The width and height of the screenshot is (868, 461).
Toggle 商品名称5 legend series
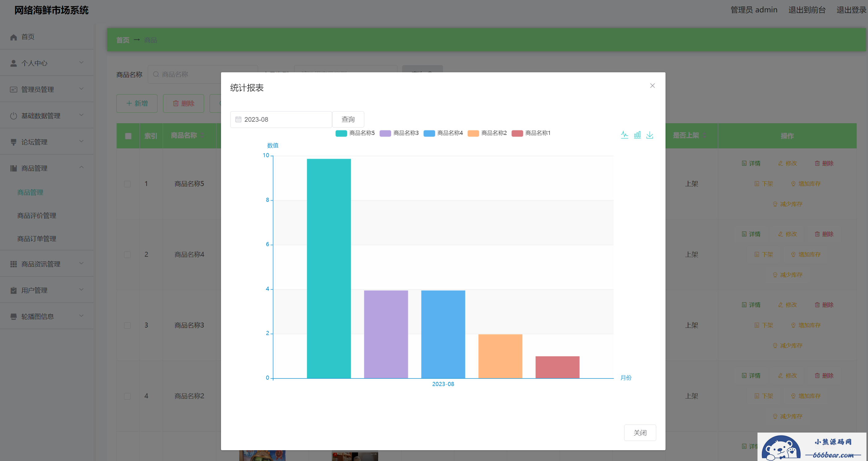click(355, 133)
